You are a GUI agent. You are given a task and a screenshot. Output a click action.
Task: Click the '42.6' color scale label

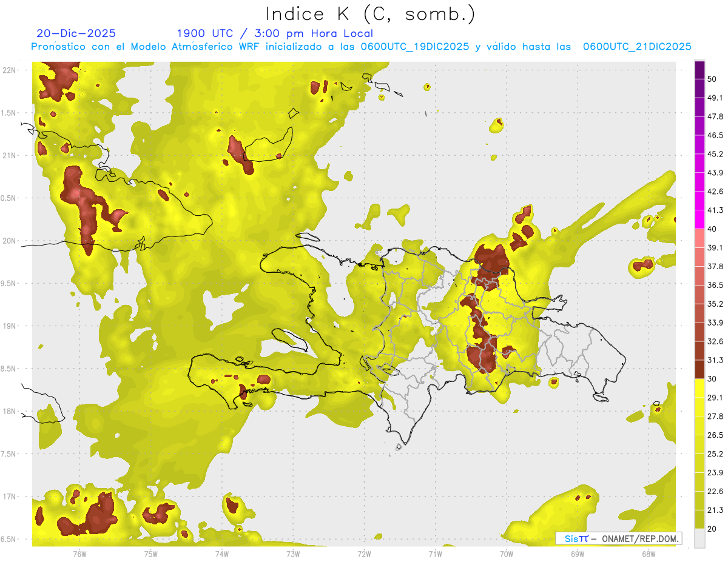(715, 192)
